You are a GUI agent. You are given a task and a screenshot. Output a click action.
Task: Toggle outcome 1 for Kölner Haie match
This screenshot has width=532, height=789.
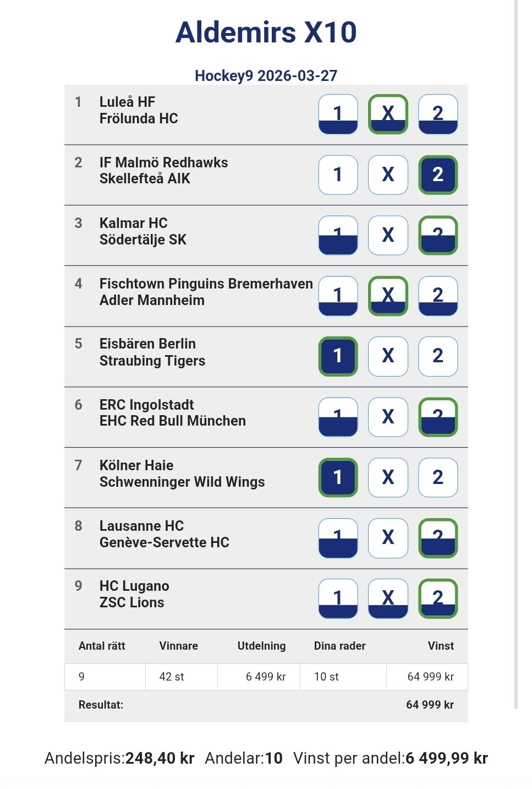pos(338,477)
